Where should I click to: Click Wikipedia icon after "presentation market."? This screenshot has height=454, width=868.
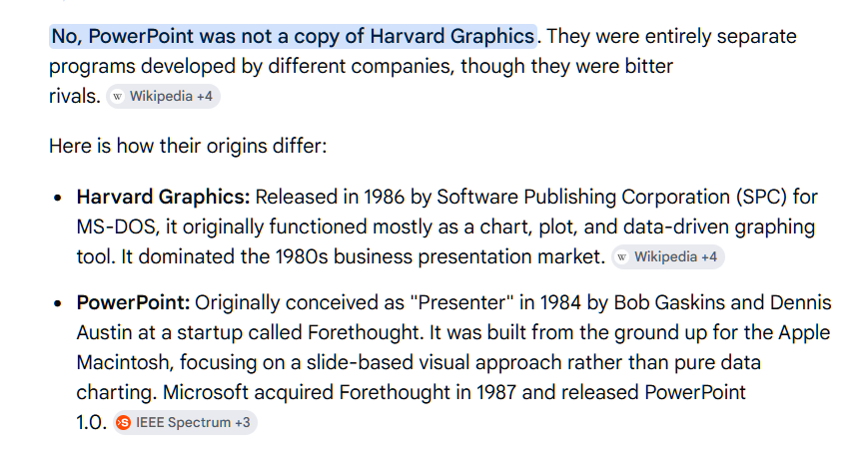[x=622, y=257]
